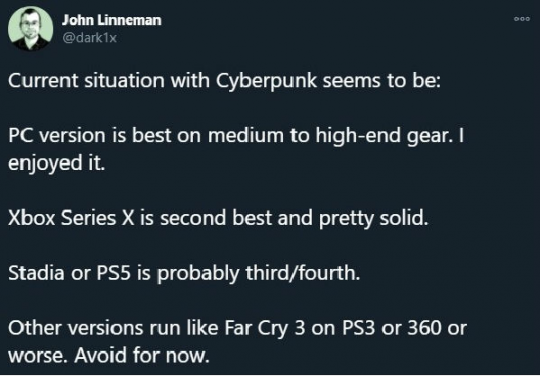Click 'PS3' in the last paragraph
Viewport: 540px width, 376px height.
click(x=359, y=328)
